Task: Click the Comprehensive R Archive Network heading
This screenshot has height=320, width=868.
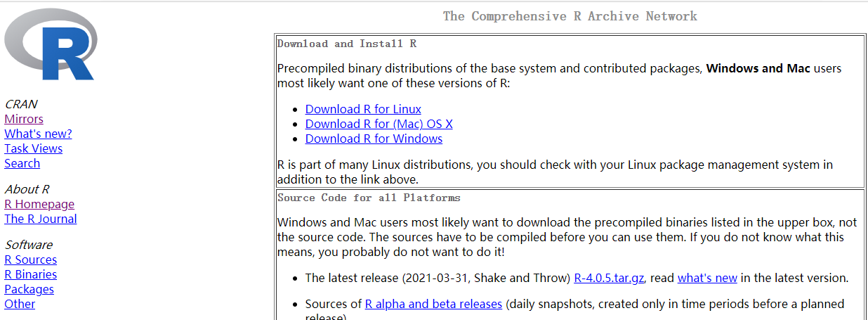Action: [570, 16]
